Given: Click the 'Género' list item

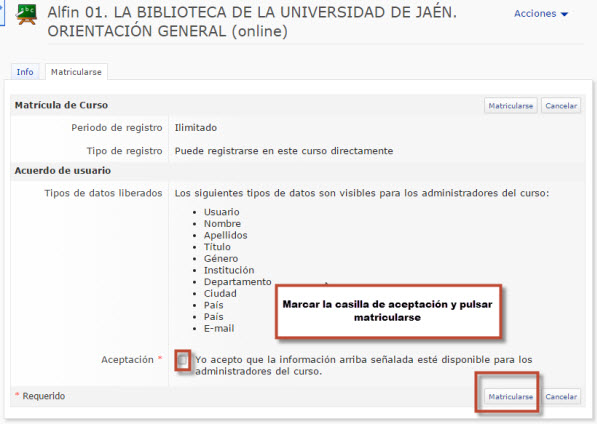Looking at the screenshot, I should [x=221, y=259].
